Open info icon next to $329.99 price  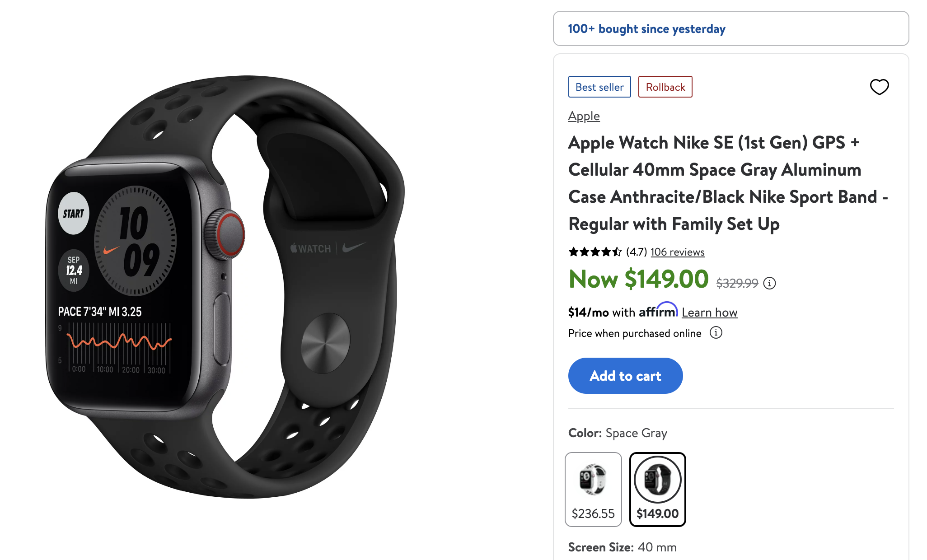(769, 283)
